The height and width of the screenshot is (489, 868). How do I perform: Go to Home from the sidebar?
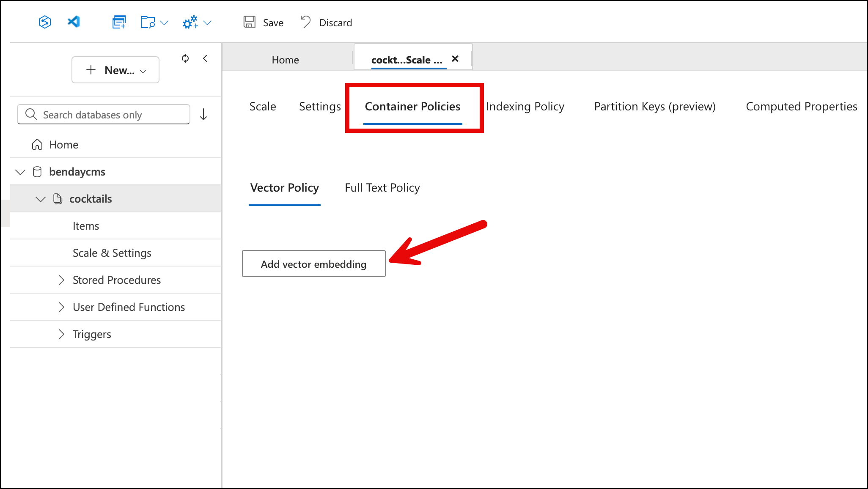(x=63, y=144)
